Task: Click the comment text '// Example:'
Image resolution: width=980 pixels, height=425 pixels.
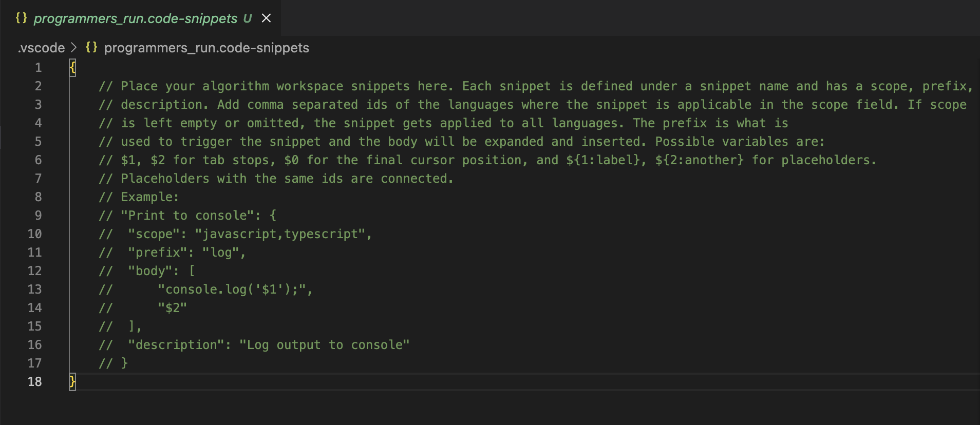Action: coord(139,197)
